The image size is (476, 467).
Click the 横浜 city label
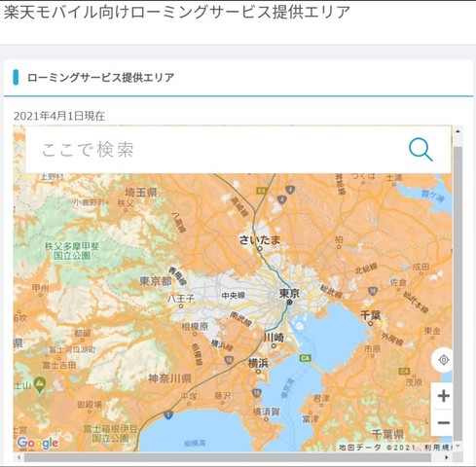pos(258,364)
